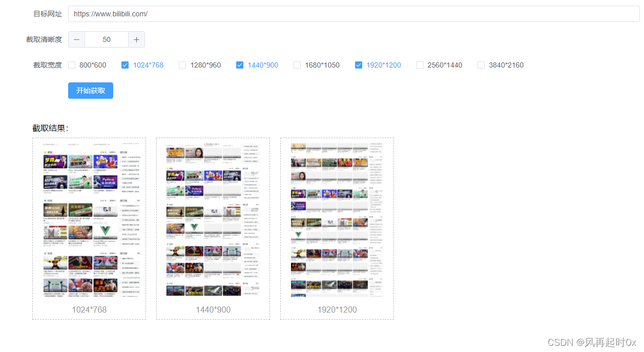
Task: Click the 截取清晰度 label
Action: tap(44, 39)
